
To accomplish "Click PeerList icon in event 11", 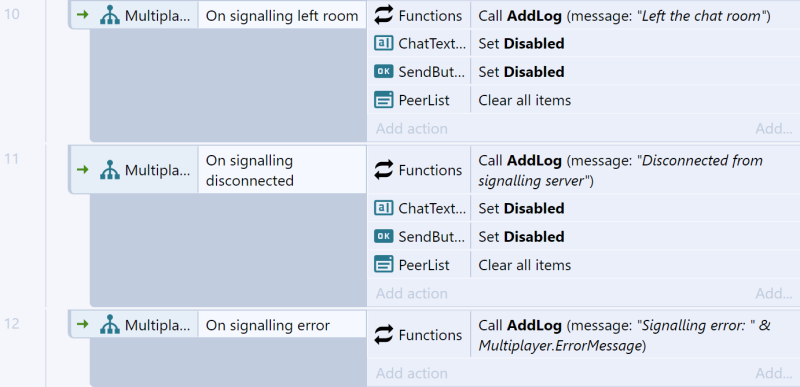I will [384, 265].
